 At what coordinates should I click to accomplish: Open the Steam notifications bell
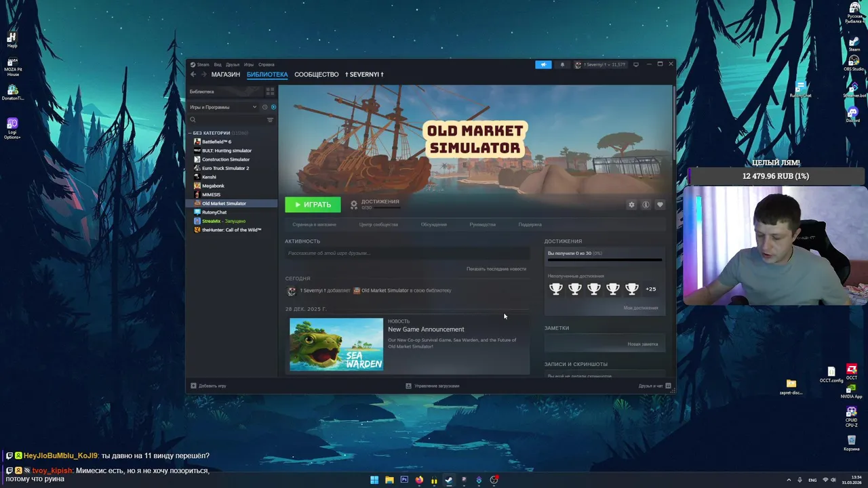pos(562,64)
